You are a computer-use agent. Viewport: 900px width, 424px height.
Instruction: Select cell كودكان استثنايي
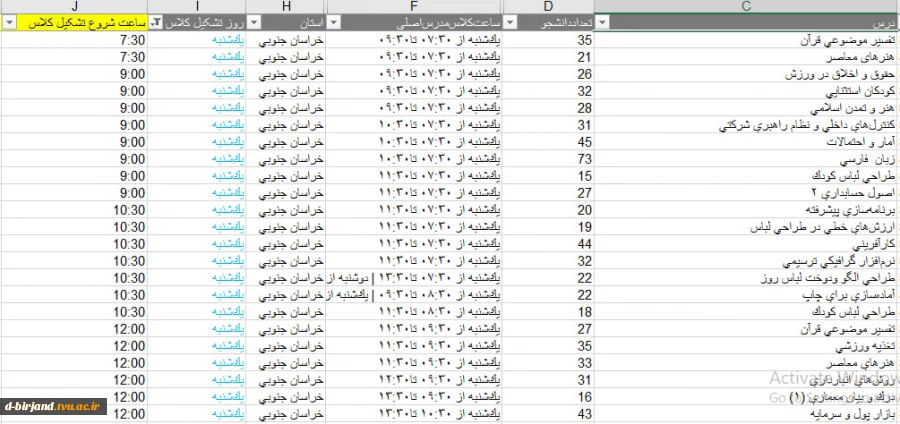click(746, 91)
